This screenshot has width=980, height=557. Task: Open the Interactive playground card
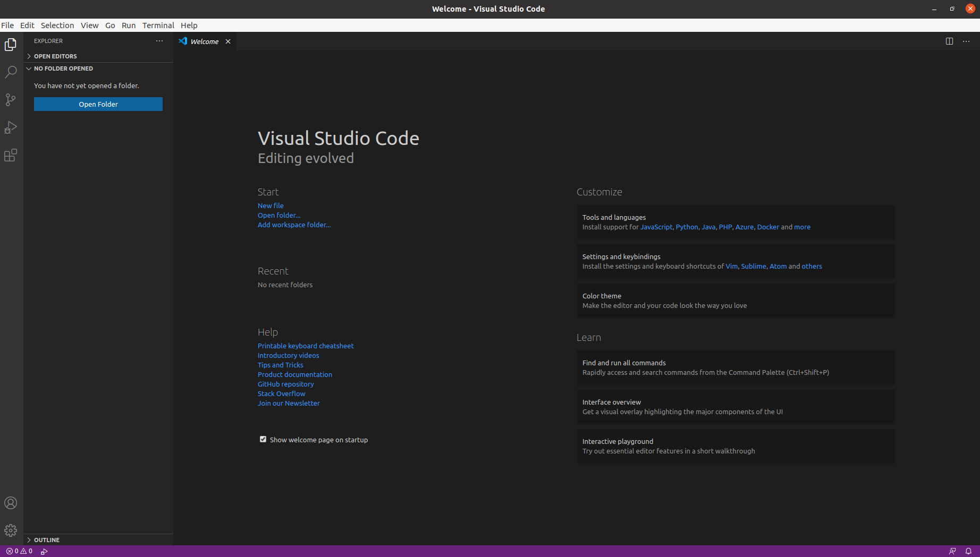point(736,446)
